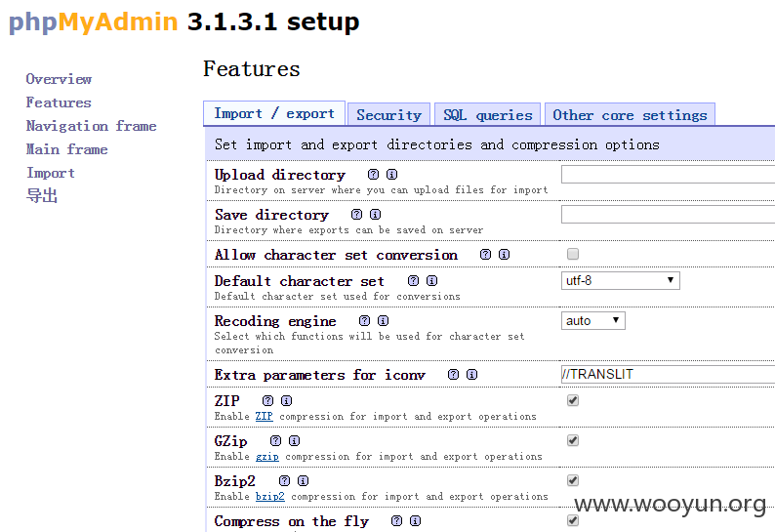The width and height of the screenshot is (775, 532).
Task: Toggle Compress on the fly checkbox
Action: [x=573, y=520]
